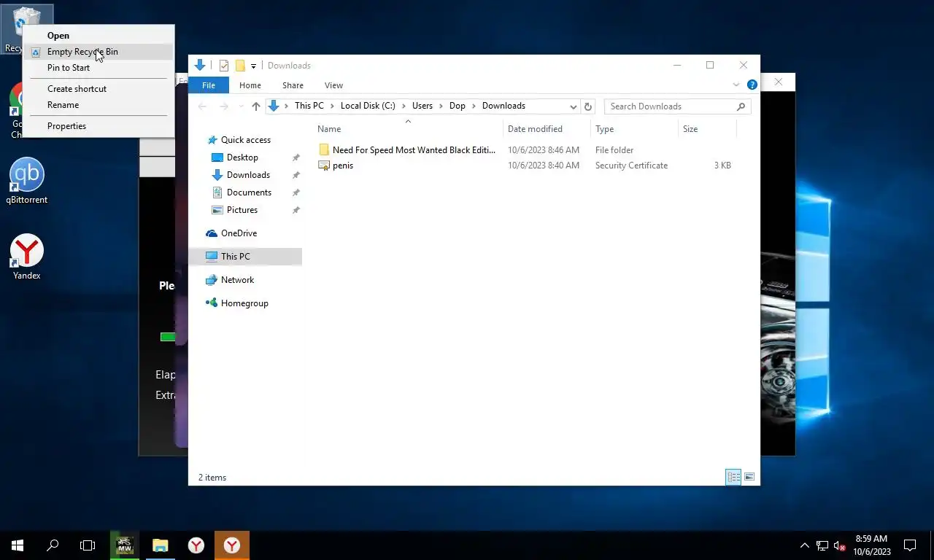The image size is (934, 560).
Task: Click Users breadcrumb segment
Action: coord(422,106)
